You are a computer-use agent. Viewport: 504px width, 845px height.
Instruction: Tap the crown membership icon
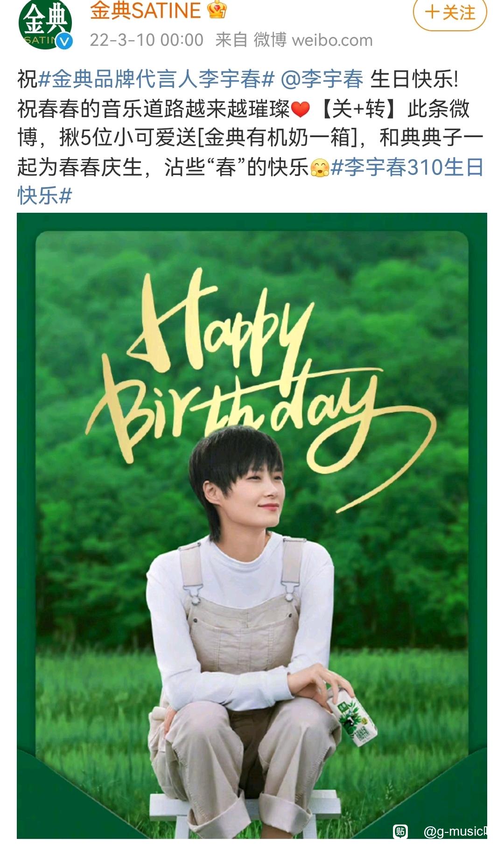[217, 9]
